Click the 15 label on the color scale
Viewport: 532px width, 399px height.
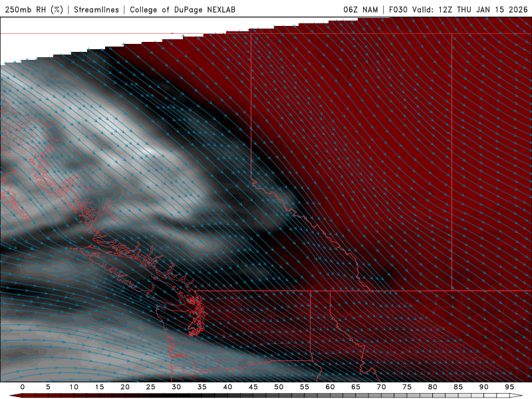click(99, 387)
